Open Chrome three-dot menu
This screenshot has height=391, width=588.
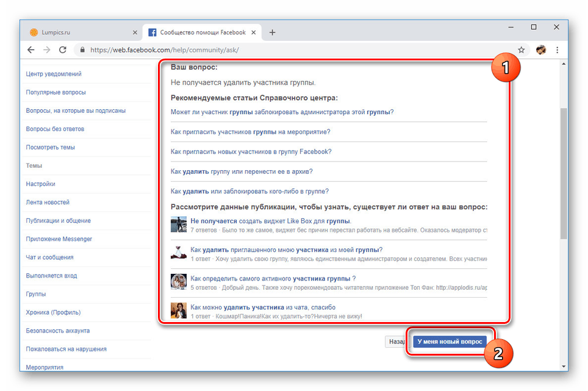558,50
